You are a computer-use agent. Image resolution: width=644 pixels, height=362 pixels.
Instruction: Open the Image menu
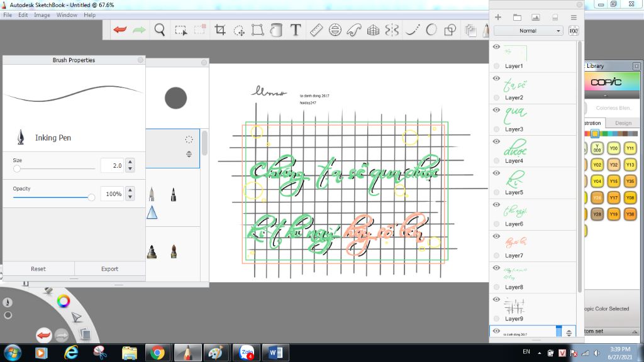(x=42, y=15)
